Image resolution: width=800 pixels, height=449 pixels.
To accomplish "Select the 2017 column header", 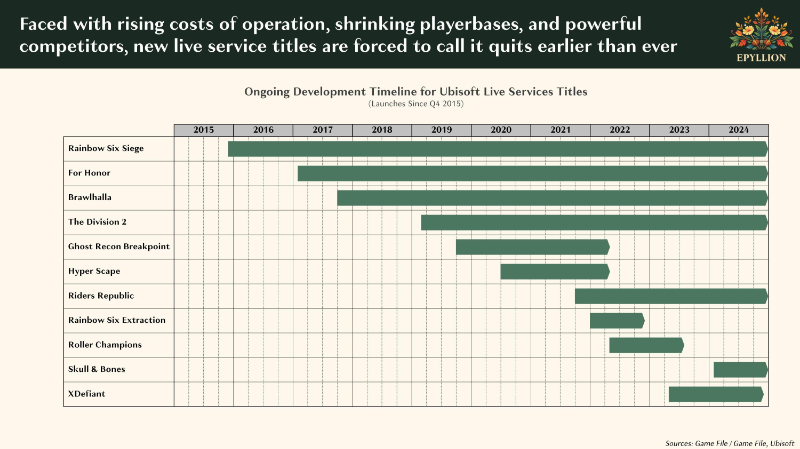I will [322, 130].
